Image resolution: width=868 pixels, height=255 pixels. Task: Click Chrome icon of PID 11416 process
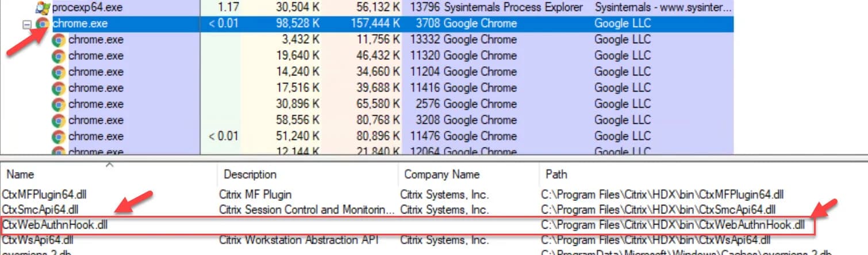pyautogui.click(x=58, y=89)
